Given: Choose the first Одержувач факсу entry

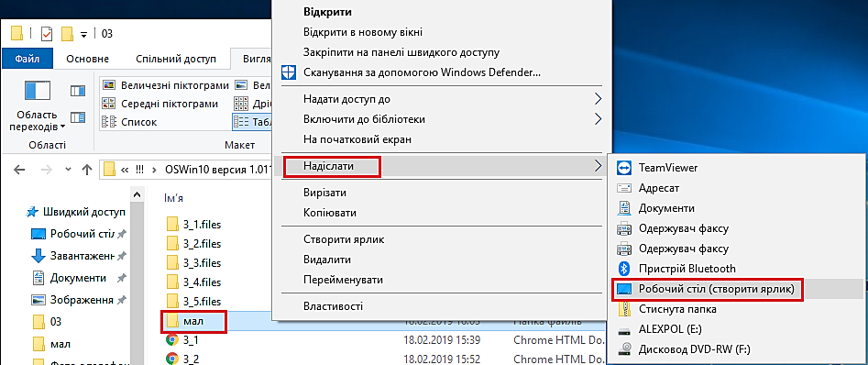Looking at the screenshot, I should coord(684,228).
